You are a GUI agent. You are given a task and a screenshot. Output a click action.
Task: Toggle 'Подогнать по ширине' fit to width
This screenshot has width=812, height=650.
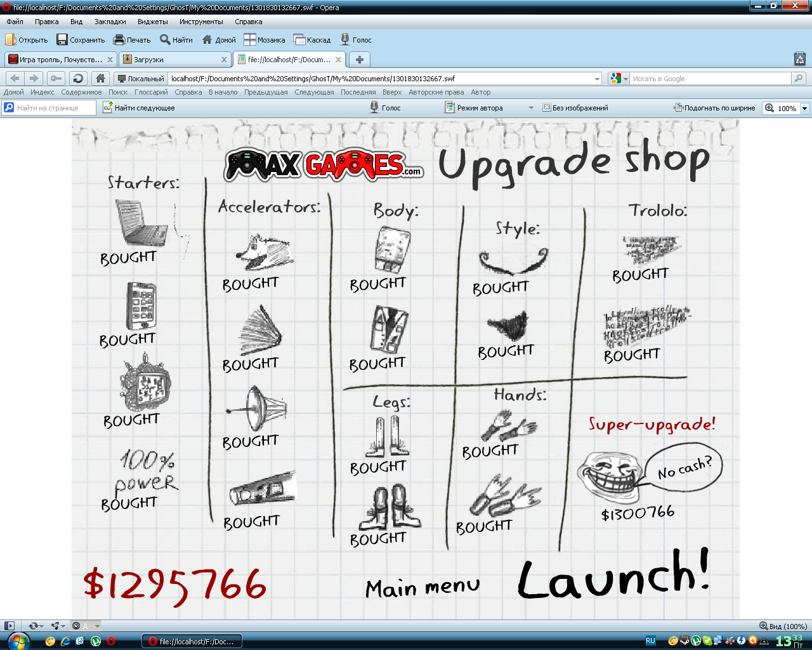[x=714, y=108]
